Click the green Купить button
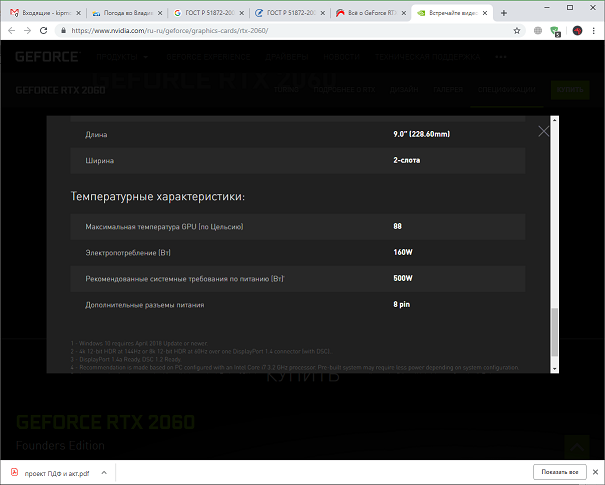The image size is (605, 485). 570,90
